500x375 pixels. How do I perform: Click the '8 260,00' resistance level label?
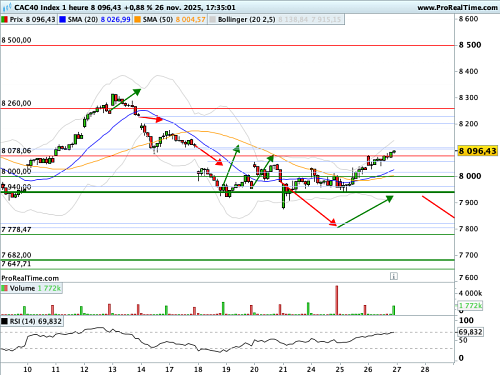pos(16,103)
